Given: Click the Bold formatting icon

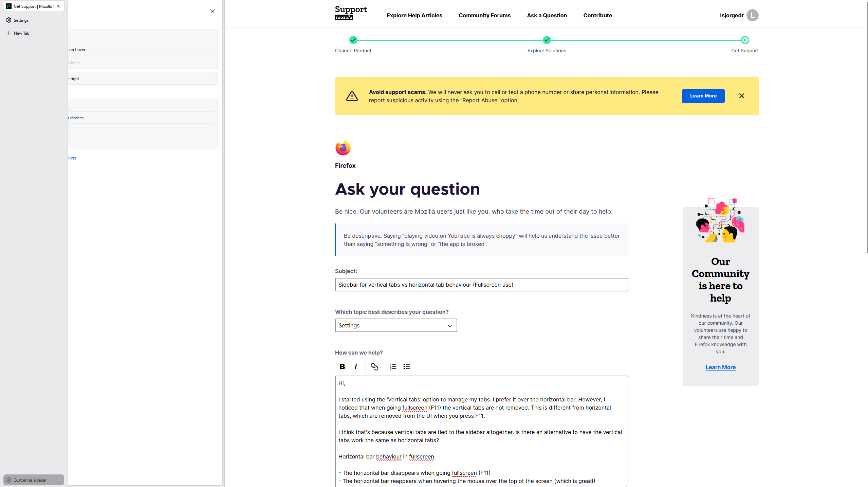Looking at the screenshot, I should (342, 366).
